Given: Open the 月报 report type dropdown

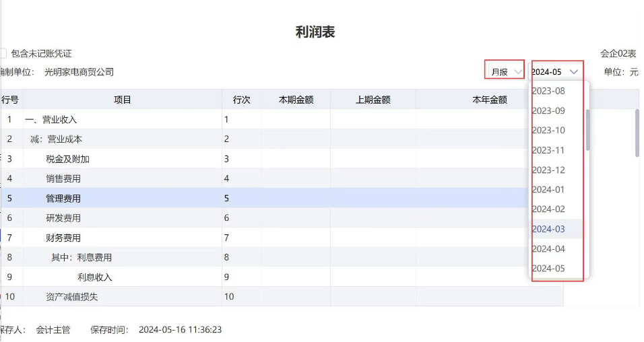Looking at the screenshot, I should [505, 72].
